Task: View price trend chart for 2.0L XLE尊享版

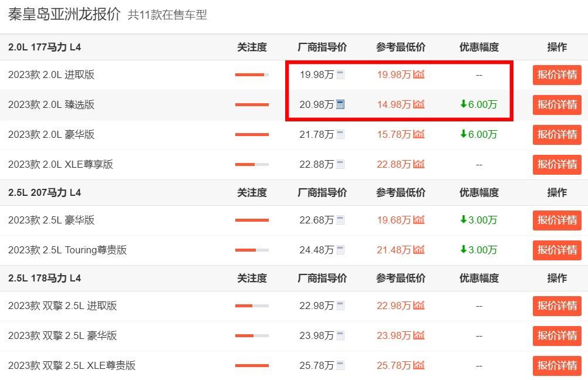Action: point(419,164)
